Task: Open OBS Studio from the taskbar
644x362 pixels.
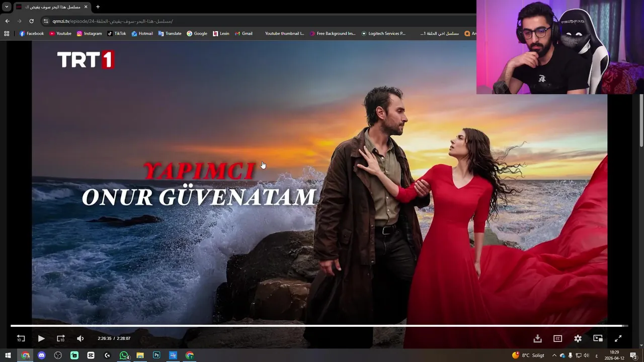Action: pos(58,355)
